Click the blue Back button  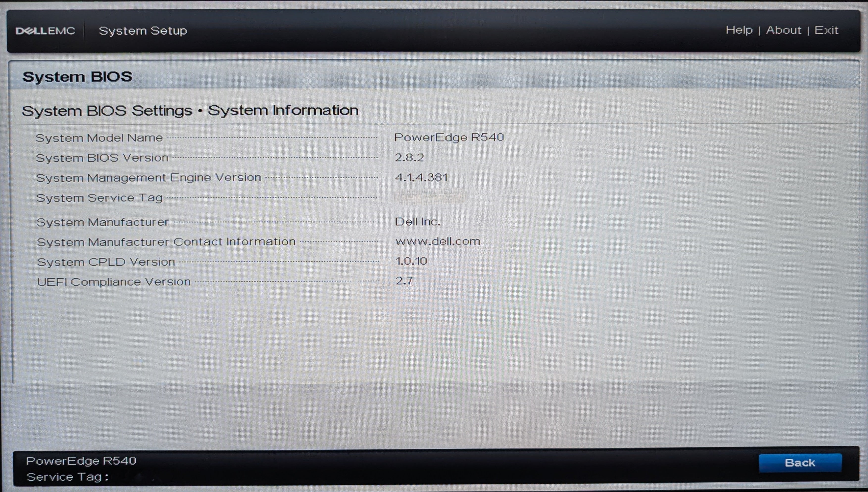pyautogui.click(x=800, y=463)
